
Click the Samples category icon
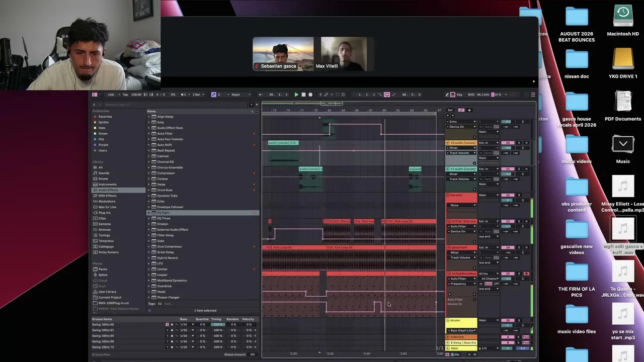(95, 224)
